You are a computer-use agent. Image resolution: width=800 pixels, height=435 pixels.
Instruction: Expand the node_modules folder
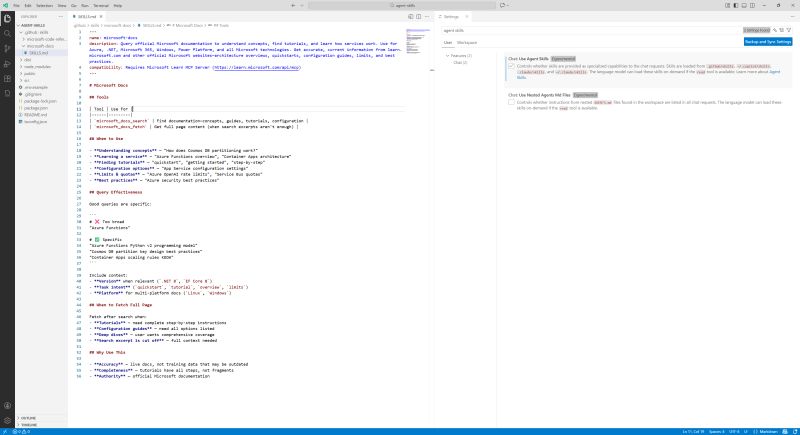coord(22,66)
